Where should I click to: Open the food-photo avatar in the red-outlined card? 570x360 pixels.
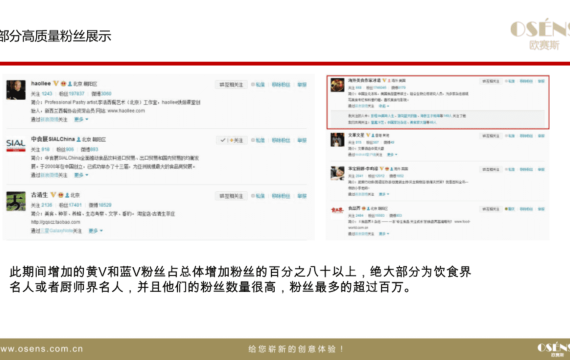click(x=337, y=85)
